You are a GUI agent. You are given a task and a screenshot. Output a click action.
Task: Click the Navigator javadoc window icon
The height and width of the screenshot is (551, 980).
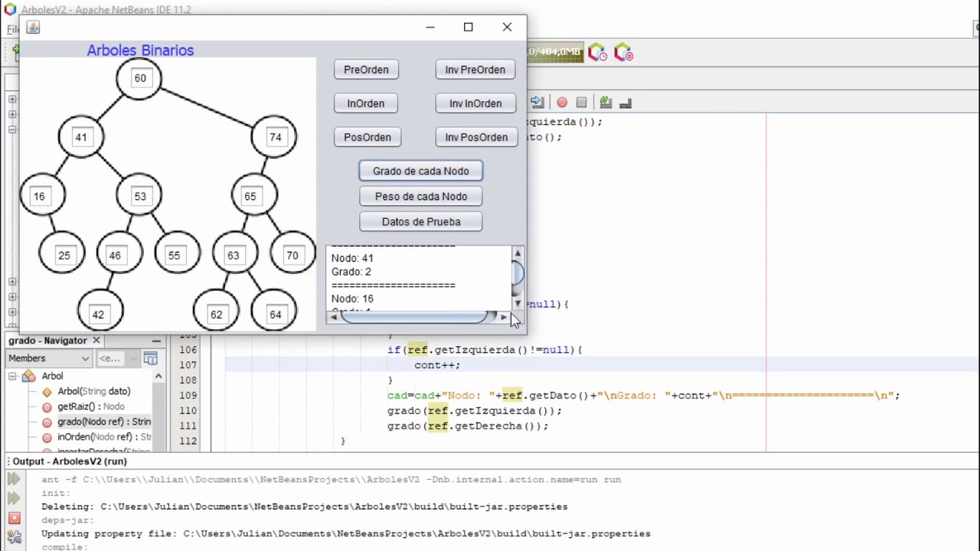point(151,358)
